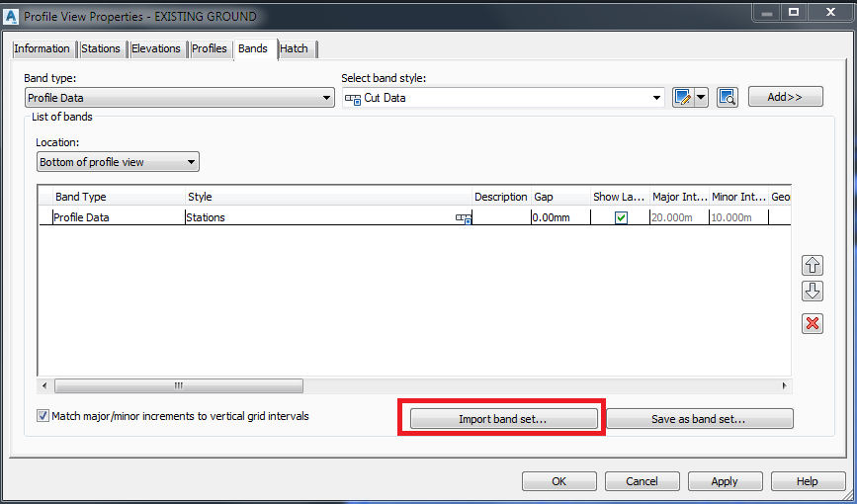Switch to the Profiles tab
Image resolution: width=857 pixels, height=504 pixels.
coord(210,48)
